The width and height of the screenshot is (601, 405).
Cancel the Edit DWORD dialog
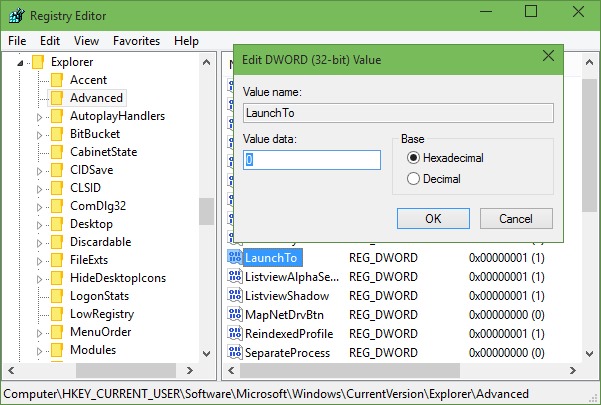516,218
